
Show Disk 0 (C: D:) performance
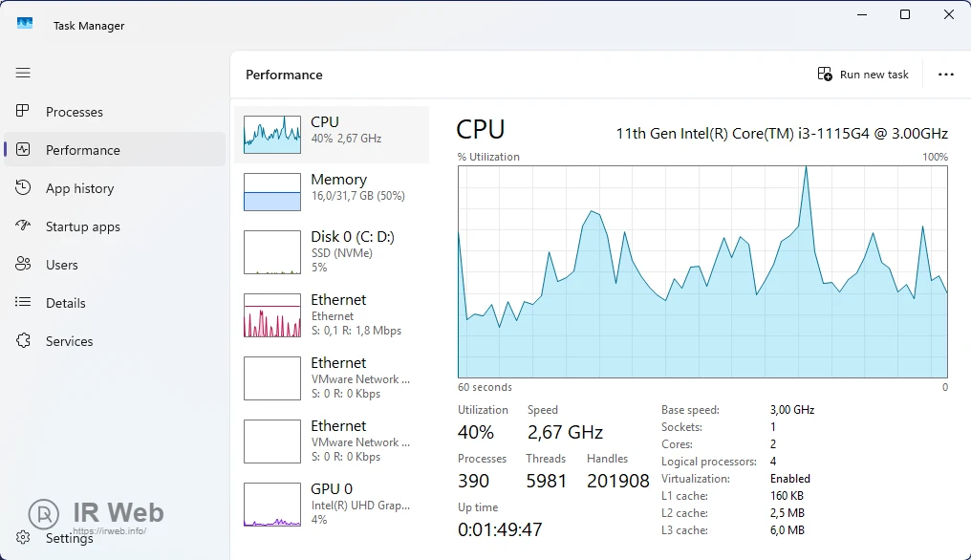click(272, 252)
